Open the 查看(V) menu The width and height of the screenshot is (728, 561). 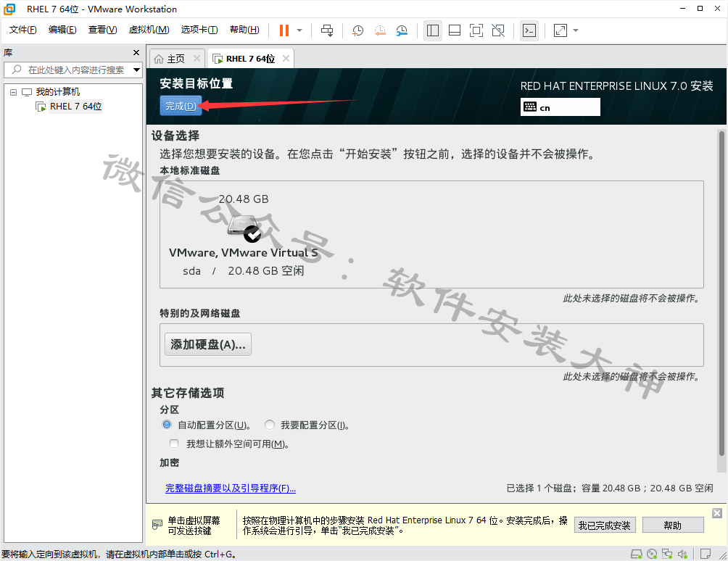pos(103,30)
